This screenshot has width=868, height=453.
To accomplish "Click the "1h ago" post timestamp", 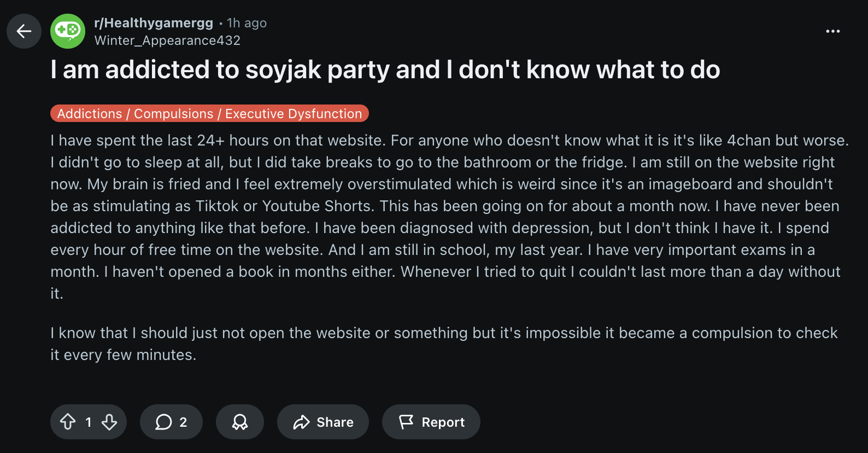I will (247, 23).
